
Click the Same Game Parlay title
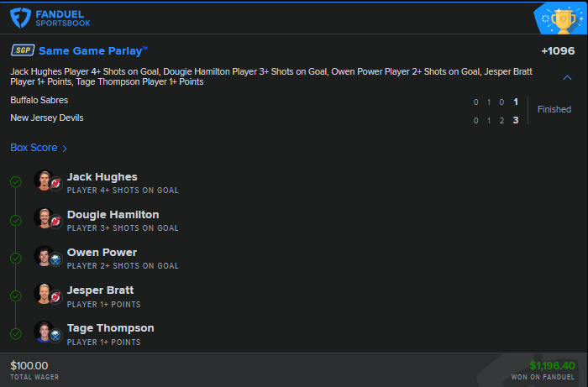(93, 50)
